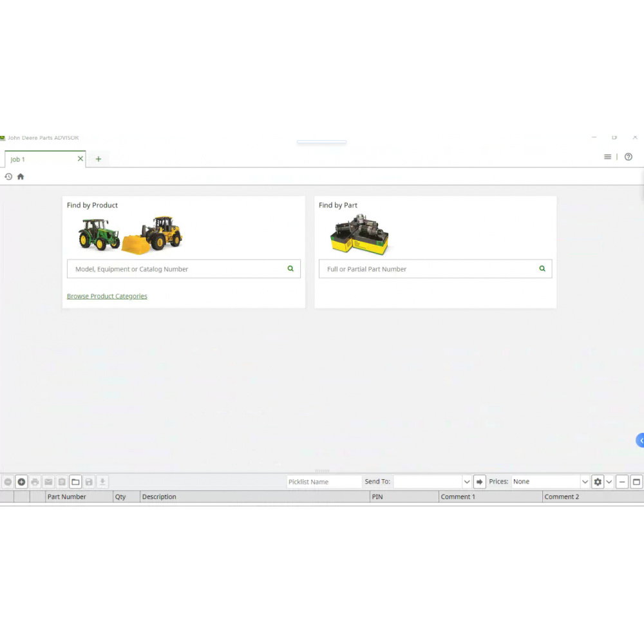Open Browse Product Categories link
The width and height of the screenshot is (644, 644).
(107, 296)
